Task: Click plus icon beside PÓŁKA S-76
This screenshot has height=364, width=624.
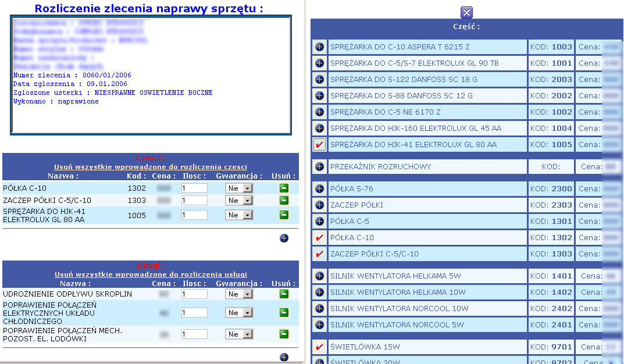Action: coord(319,189)
